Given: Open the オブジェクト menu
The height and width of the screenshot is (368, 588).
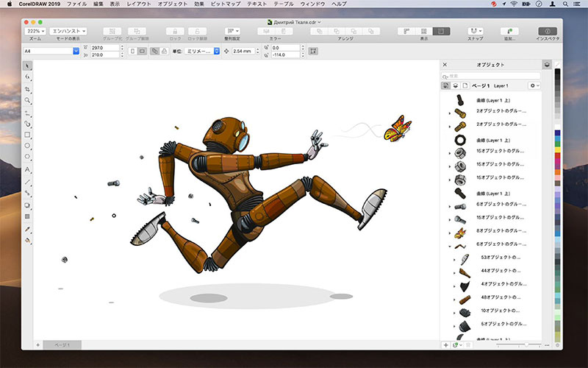Looking at the screenshot, I should (x=173, y=4).
